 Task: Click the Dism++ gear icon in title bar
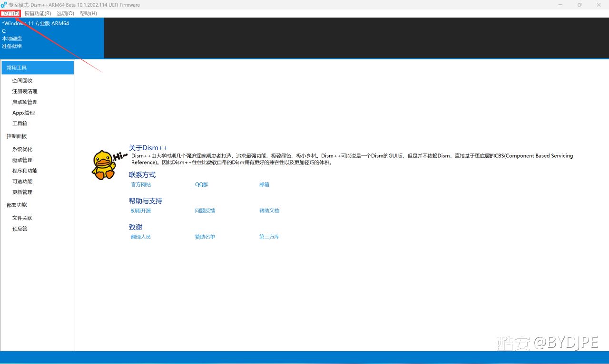tap(4, 5)
